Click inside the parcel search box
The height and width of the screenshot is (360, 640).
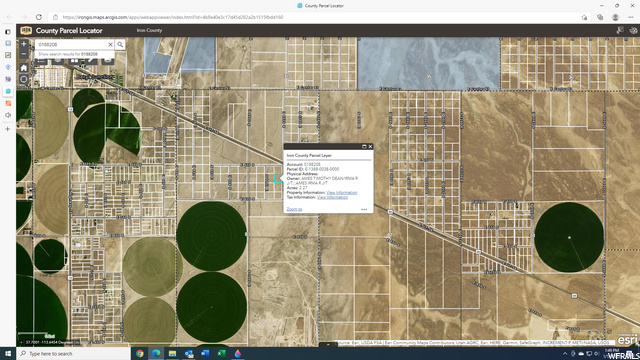coord(71,44)
